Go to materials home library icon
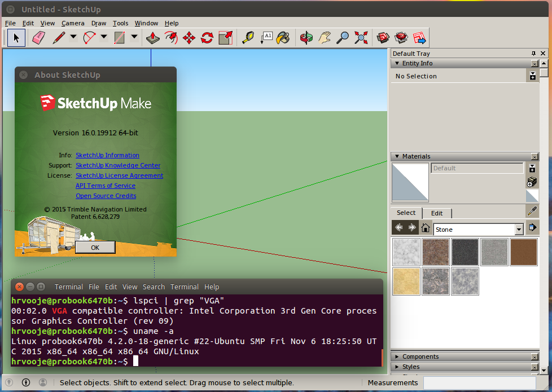 [425, 228]
